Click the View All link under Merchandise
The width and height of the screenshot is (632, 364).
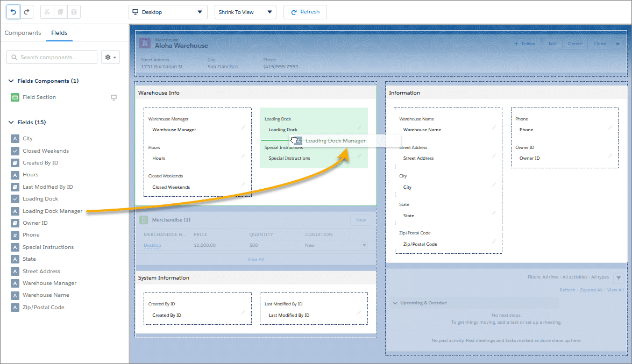[x=255, y=259]
